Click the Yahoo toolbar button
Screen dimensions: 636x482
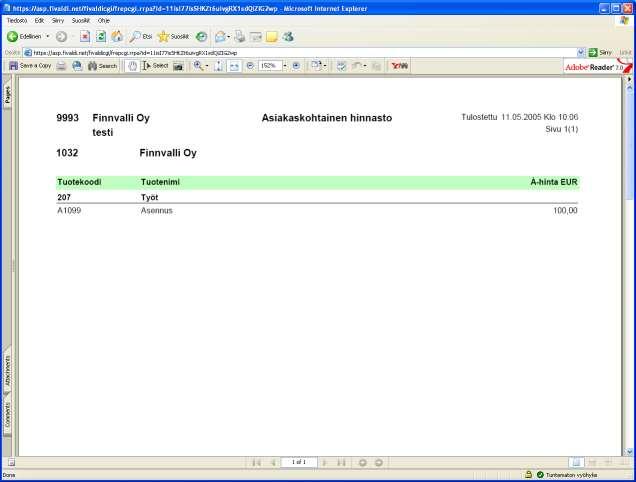pyautogui.click(x=400, y=66)
